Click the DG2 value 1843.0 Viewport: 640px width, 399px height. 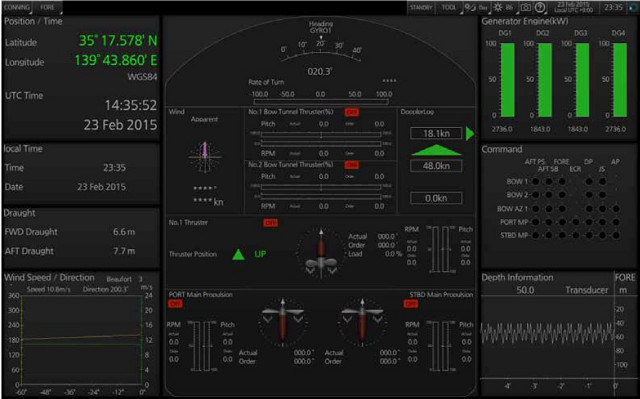pos(540,129)
